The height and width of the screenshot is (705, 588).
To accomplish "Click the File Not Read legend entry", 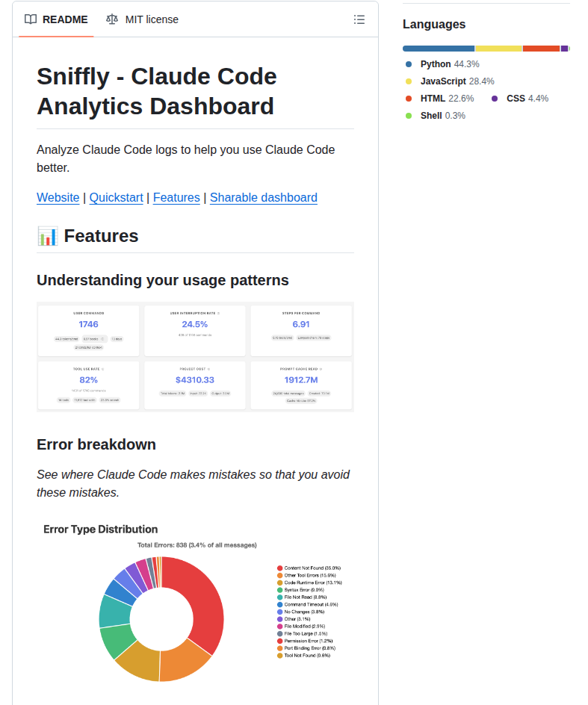I will 302,597.
